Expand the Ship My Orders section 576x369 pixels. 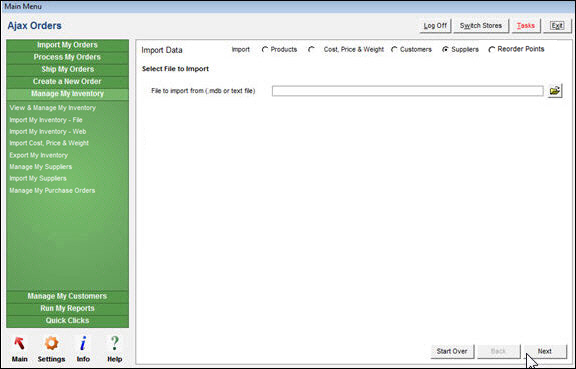tap(67, 69)
